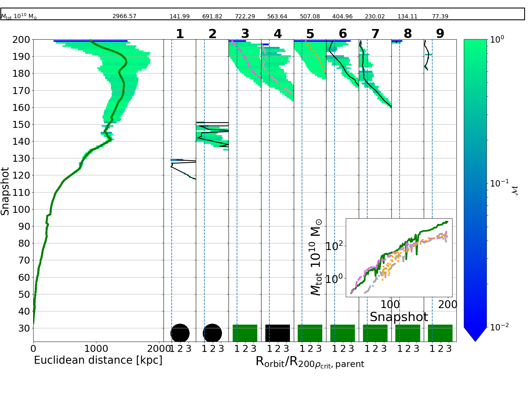Click the colorbar tick label 10⁻¹
This screenshot has height=393, width=532.
tap(499, 183)
